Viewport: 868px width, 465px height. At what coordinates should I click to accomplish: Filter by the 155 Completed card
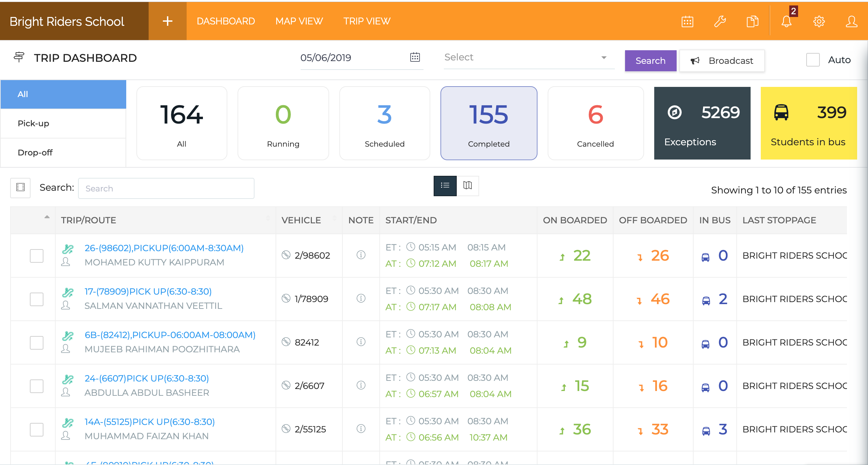(x=489, y=123)
